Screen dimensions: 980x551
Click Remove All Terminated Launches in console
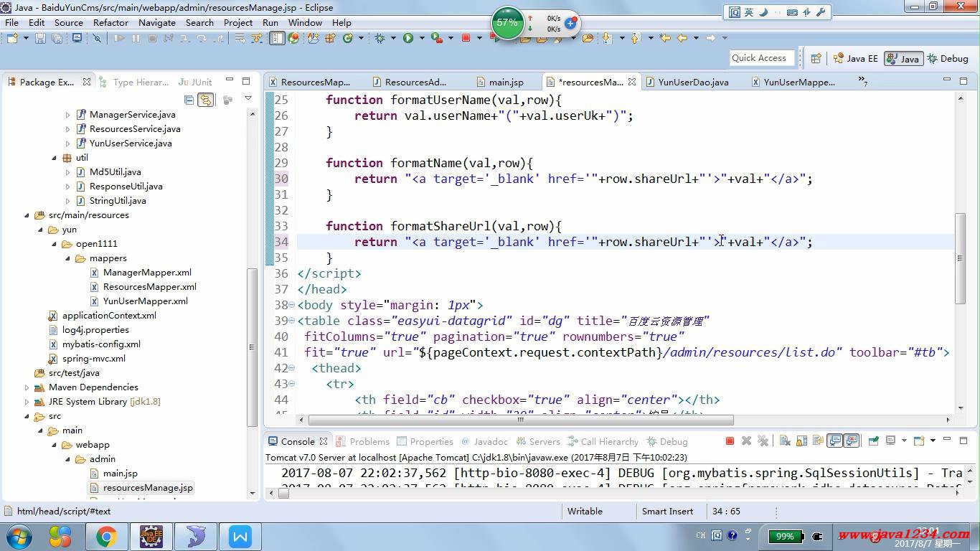tap(763, 441)
